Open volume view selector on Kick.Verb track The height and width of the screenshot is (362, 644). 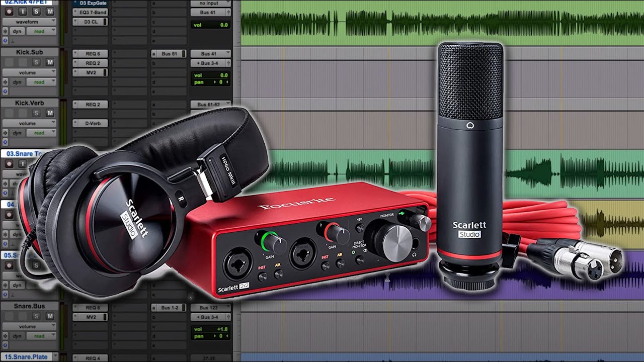point(29,123)
